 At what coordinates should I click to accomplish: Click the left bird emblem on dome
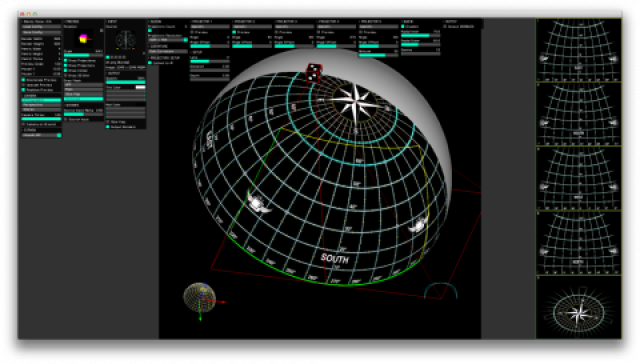259,203
